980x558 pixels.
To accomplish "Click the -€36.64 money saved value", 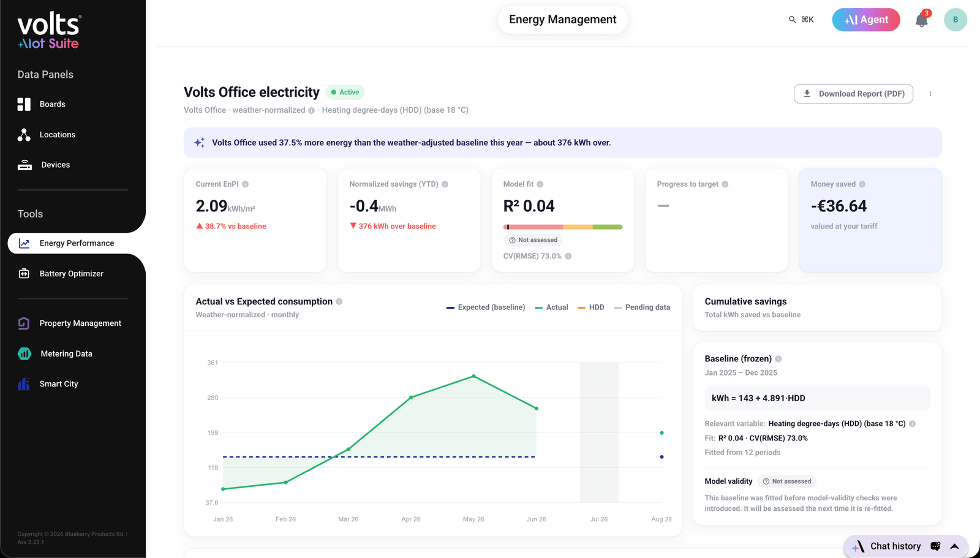I will 839,206.
